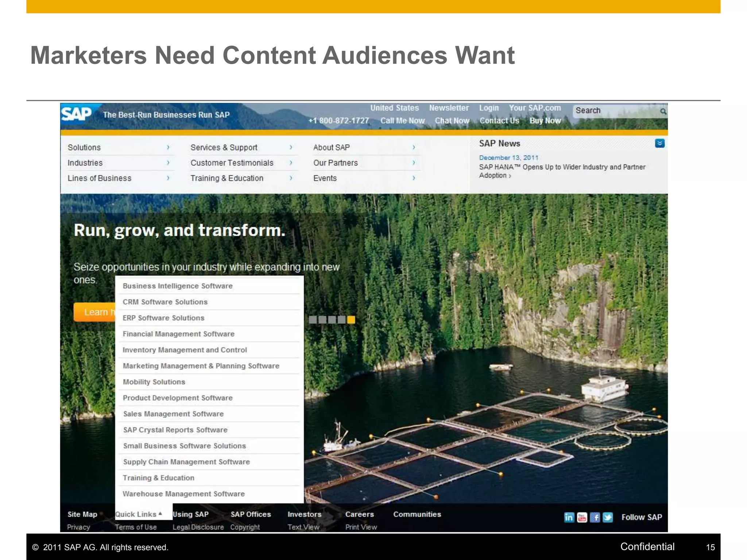Switch to Print View
The image size is (747, 560).
click(361, 527)
